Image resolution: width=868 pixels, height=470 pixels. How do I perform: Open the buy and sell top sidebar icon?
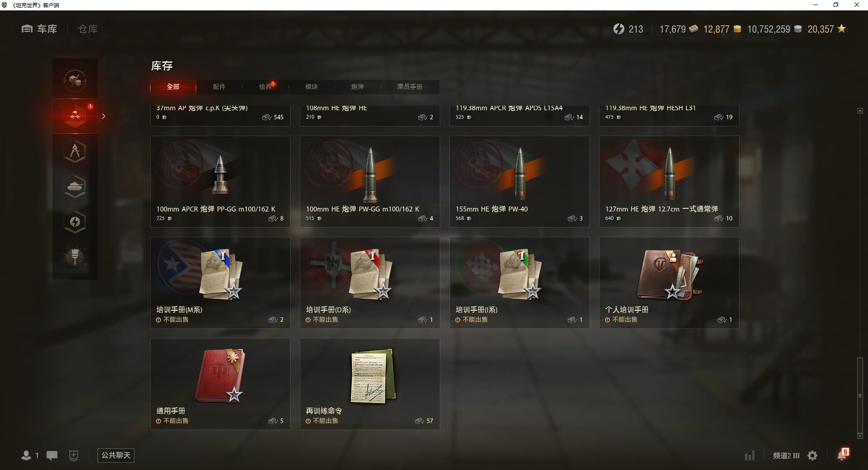(x=75, y=80)
